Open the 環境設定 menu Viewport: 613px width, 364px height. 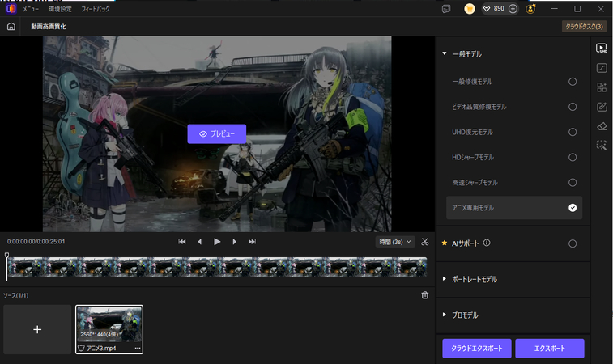[58, 9]
